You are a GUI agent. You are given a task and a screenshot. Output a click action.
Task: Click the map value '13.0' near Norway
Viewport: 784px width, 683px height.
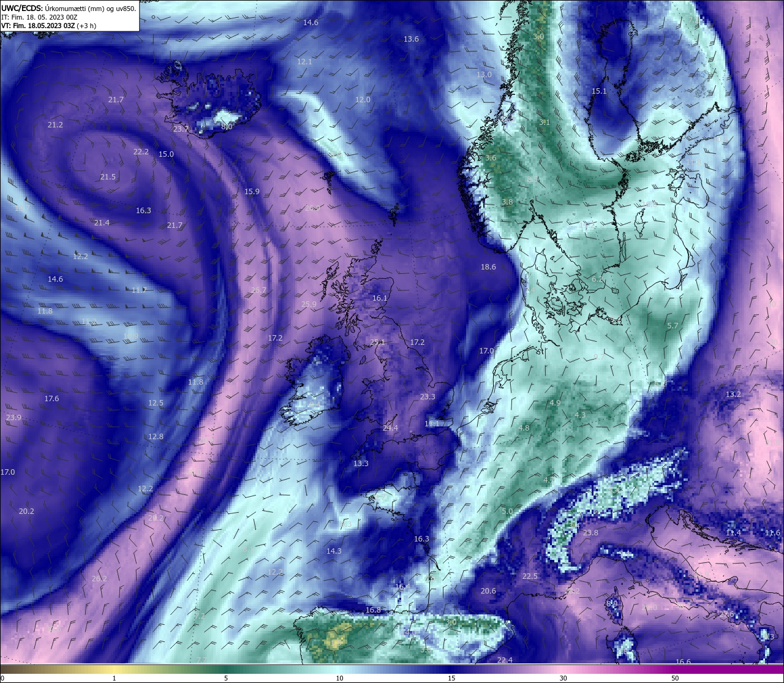point(484,75)
